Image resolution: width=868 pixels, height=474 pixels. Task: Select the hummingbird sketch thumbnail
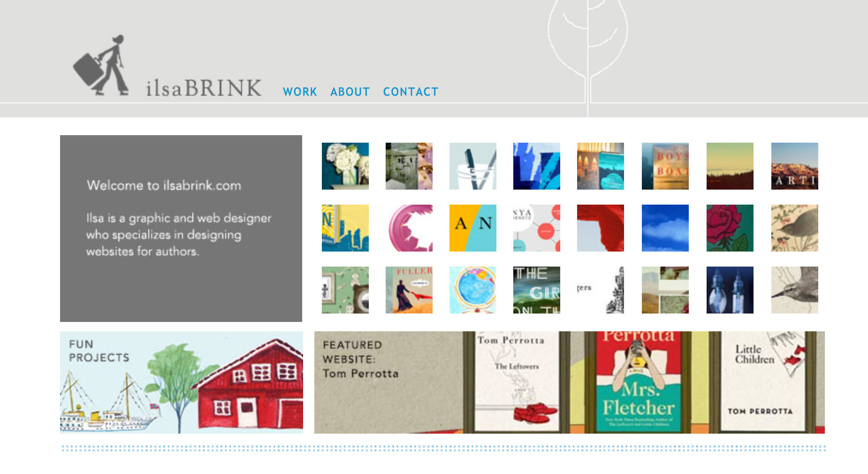(795, 290)
